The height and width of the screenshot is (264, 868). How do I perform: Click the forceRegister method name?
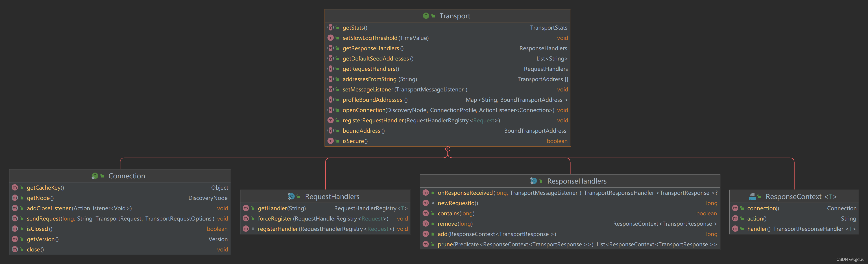(x=275, y=219)
